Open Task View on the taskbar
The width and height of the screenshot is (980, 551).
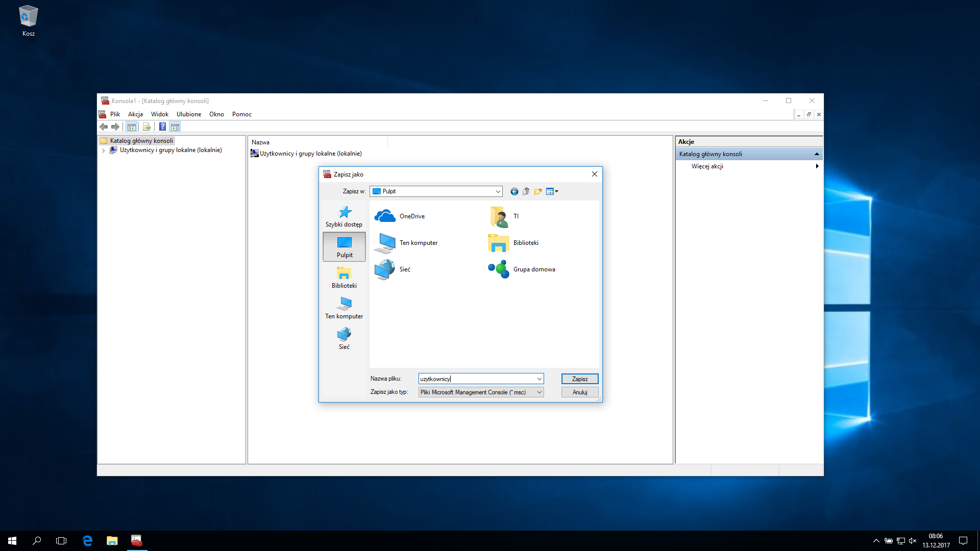point(61,541)
